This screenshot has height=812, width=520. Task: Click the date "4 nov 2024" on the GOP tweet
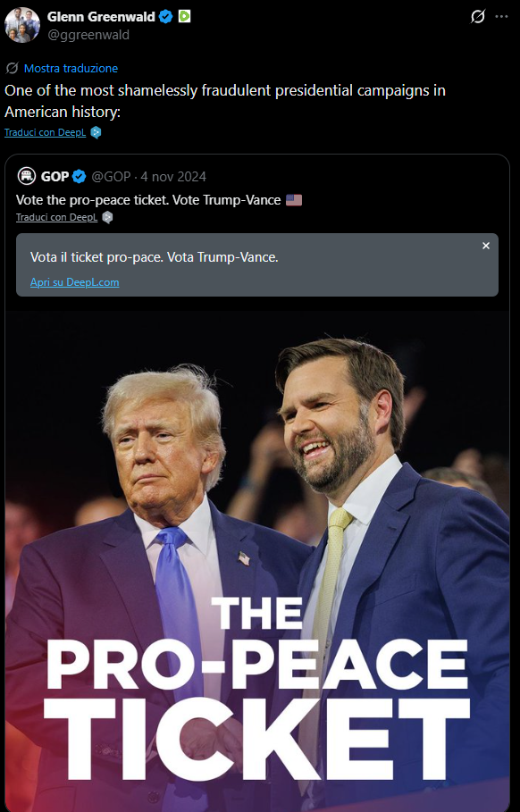point(171,176)
